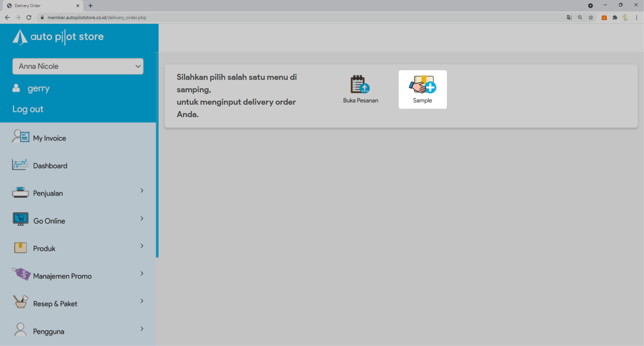Screen dimensions: 644x346
Task: Expand the Pengguna submenu arrow
Action: (x=142, y=329)
